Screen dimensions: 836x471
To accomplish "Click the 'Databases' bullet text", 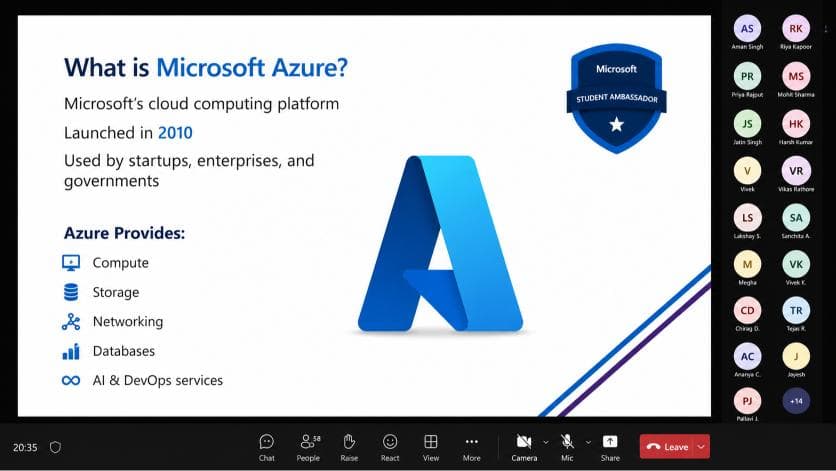I will point(124,351).
